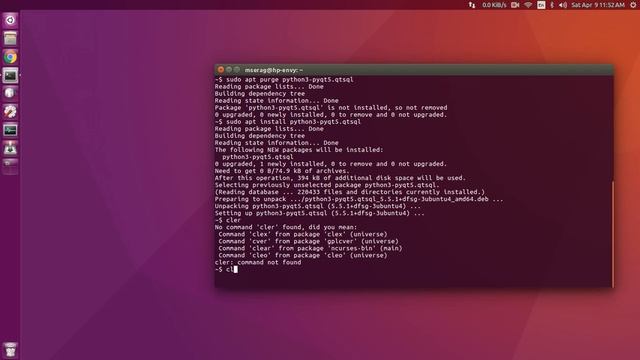
Task: Open the sound volume indicator
Action: [x=563, y=5]
